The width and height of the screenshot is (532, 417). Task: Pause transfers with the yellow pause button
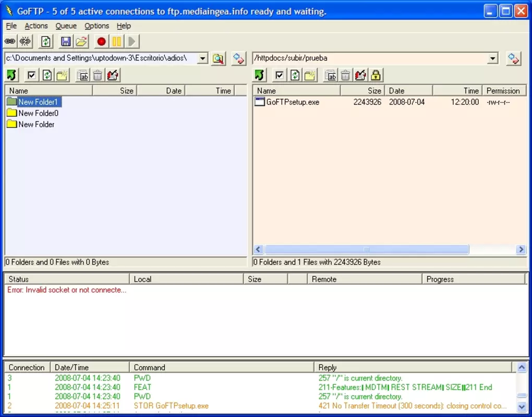(116, 41)
